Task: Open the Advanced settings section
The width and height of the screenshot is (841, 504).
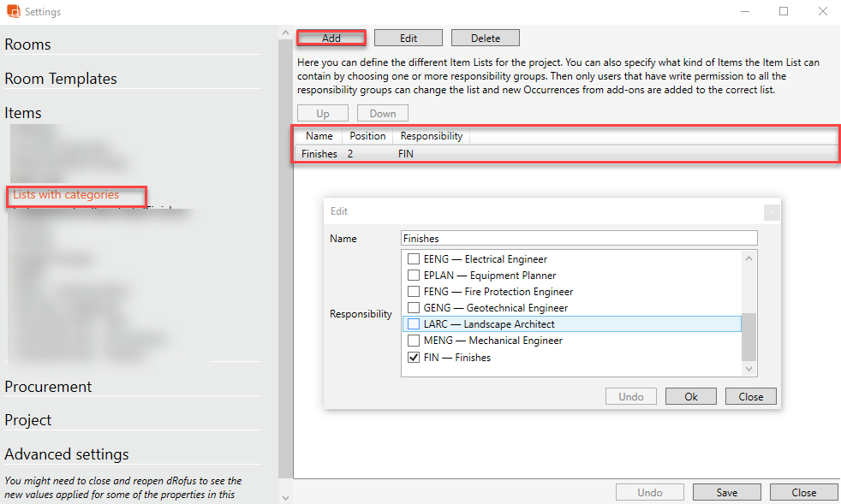Action: 67,454
